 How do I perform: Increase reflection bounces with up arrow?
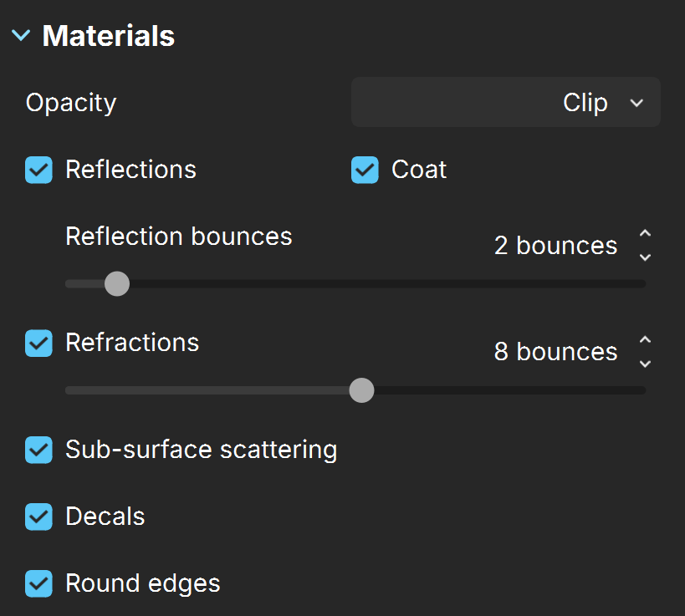[x=645, y=233]
